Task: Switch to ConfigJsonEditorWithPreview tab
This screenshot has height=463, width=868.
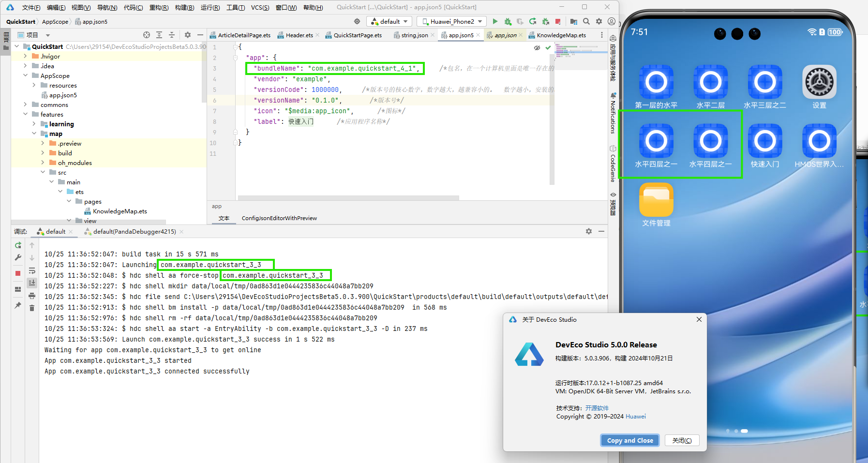Action: pyautogui.click(x=279, y=218)
